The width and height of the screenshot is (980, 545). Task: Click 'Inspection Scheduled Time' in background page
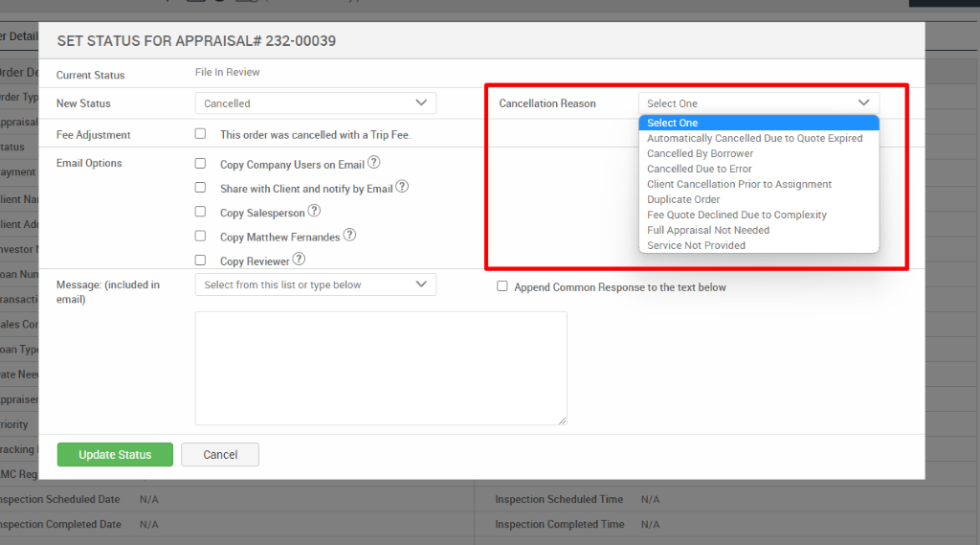click(x=559, y=499)
